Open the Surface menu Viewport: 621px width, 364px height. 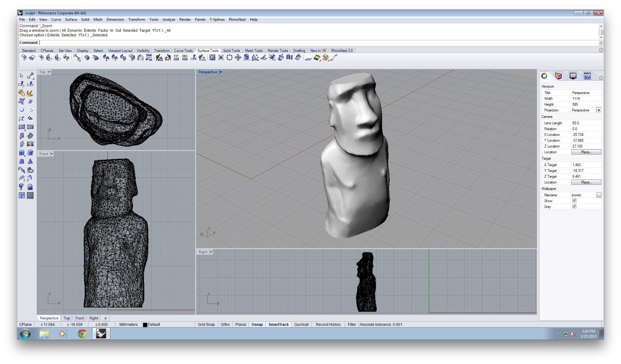71,20
